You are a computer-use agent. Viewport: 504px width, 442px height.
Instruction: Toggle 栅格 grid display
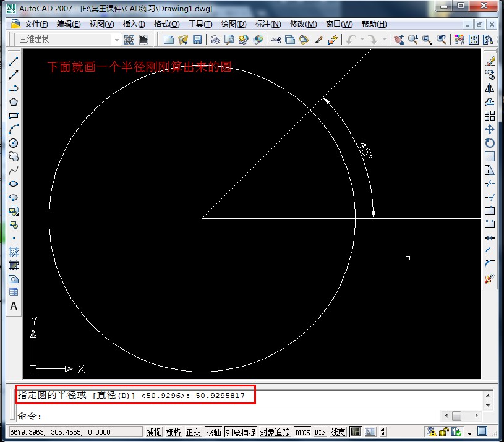click(174, 432)
